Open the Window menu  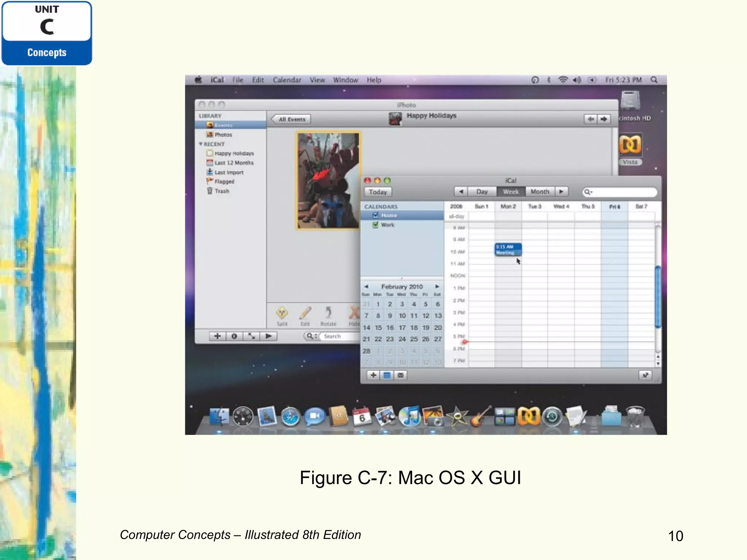[345, 80]
